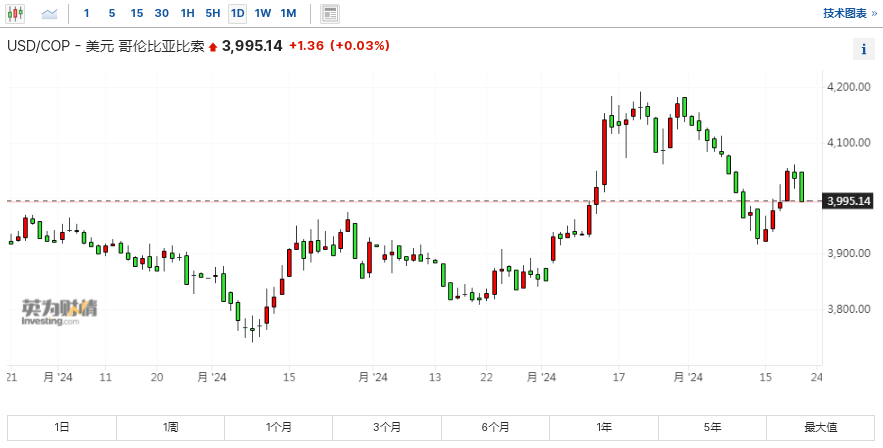Select the 30-minute interval
This screenshot has height=448, width=883.
(x=161, y=14)
